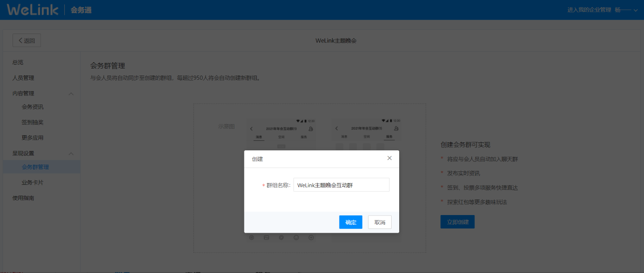Go back using the 返回 button
The width and height of the screenshot is (644, 273).
click(x=26, y=40)
